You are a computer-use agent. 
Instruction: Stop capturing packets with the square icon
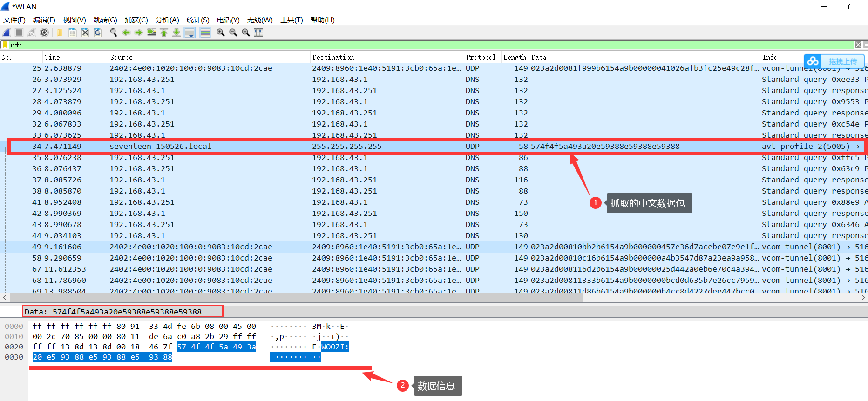tap(19, 33)
